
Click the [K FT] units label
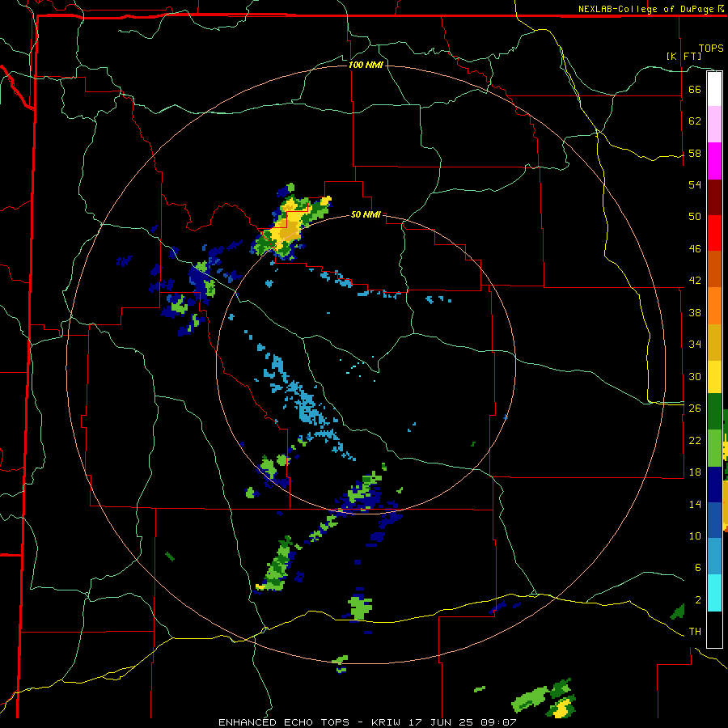tap(684, 56)
